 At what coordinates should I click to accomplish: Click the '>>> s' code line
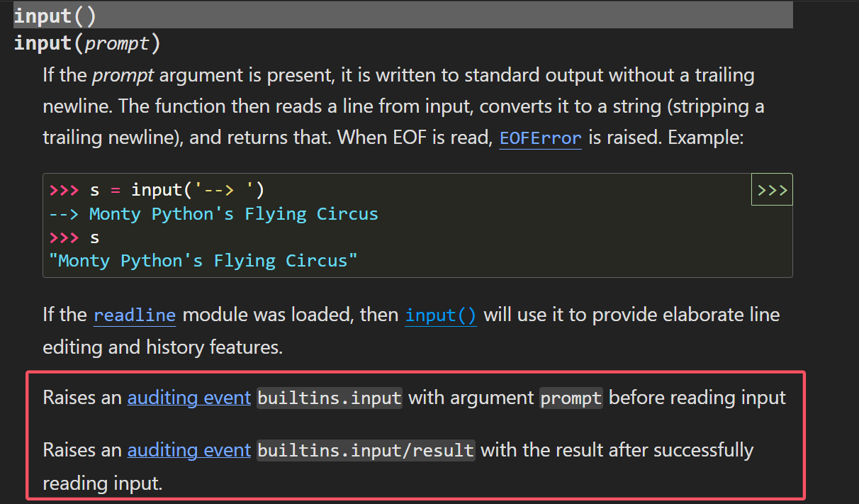click(x=74, y=237)
